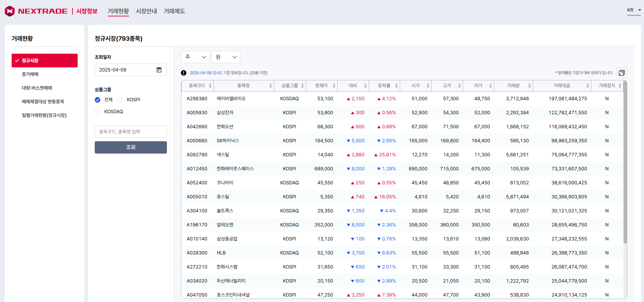The image size is (644, 302).
Task: Click the 2025-04-09 12:42 timestamp text
Action: coord(206,73)
